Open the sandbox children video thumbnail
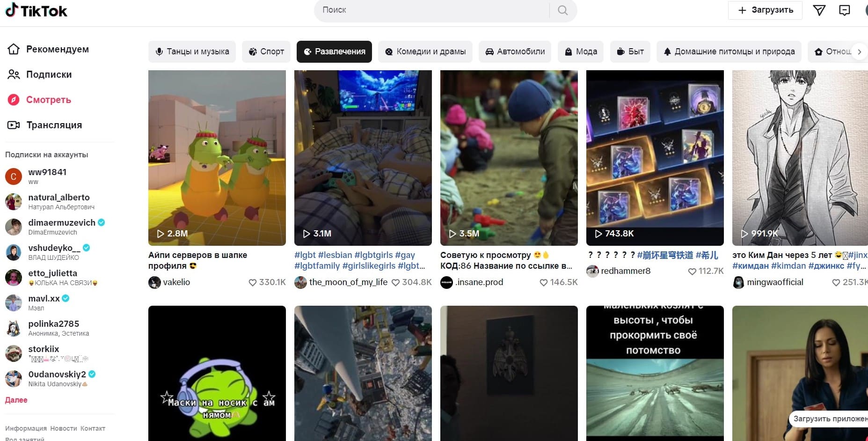868x441 pixels. (509, 158)
